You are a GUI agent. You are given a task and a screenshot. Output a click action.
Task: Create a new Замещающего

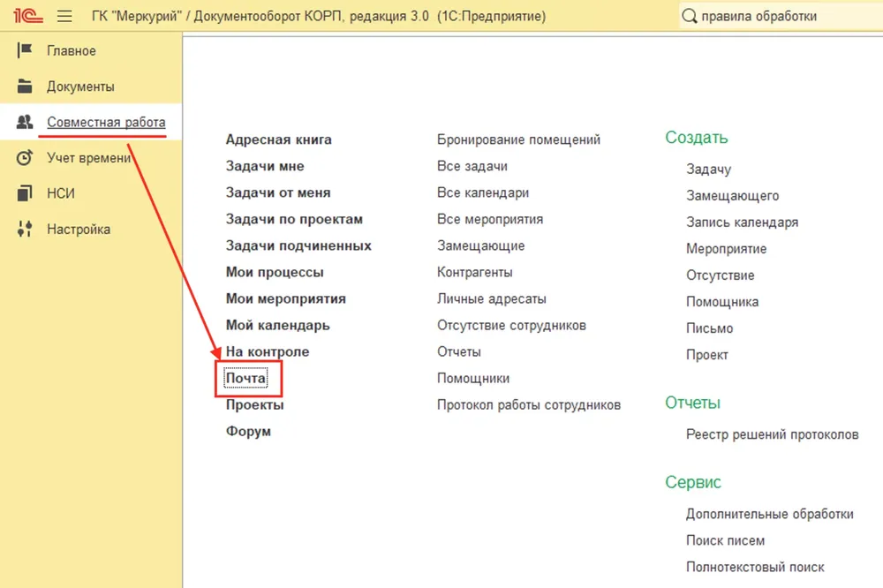732,195
